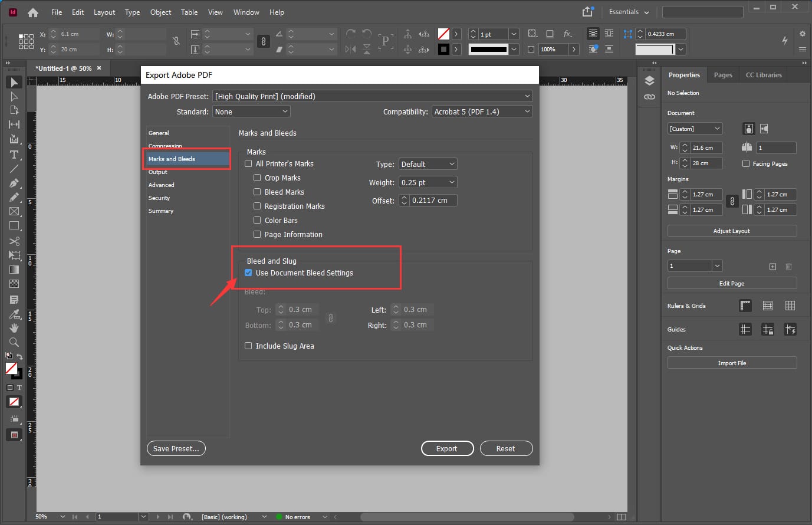Select the Rectangle Frame tool

point(14,211)
